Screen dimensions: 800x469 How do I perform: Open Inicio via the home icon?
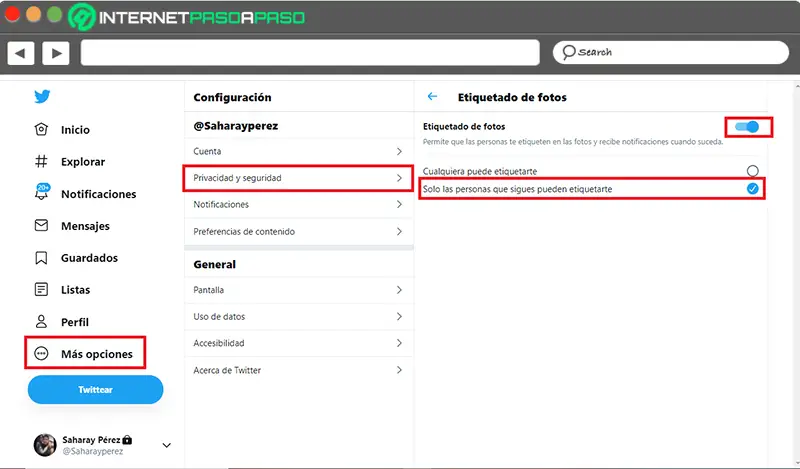tap(41, 129)
